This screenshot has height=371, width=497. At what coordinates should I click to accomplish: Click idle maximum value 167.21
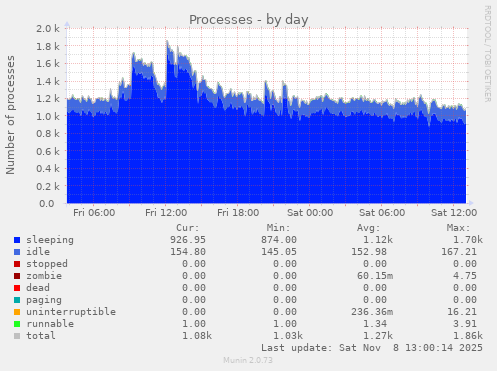[459, 252]
